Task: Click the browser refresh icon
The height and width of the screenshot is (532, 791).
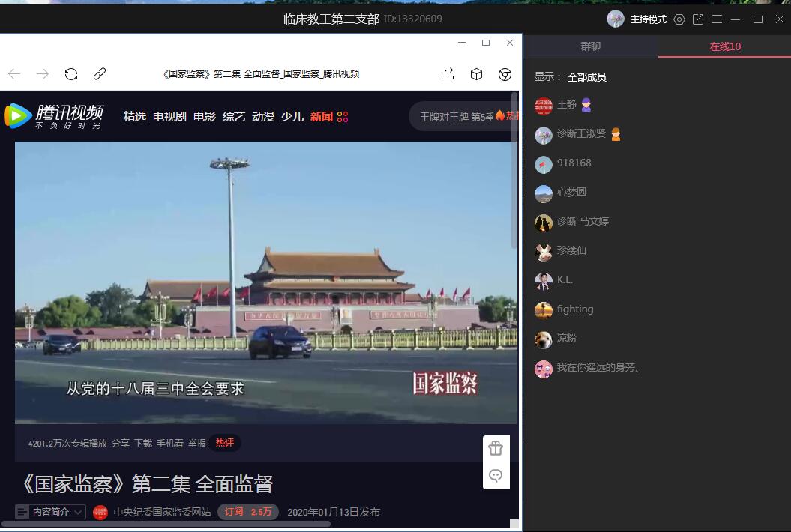Action: (x=71, y=74)
